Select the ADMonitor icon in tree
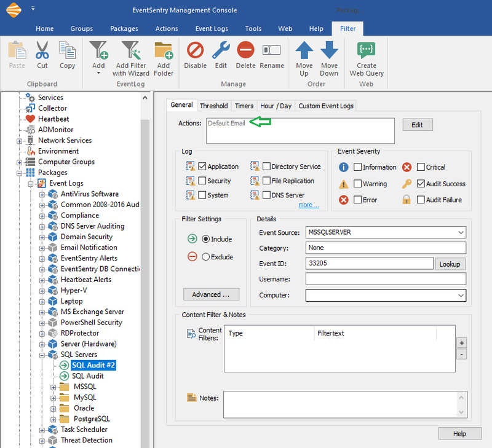The width and height of the screenshot is (492, 448). (30, 130)
